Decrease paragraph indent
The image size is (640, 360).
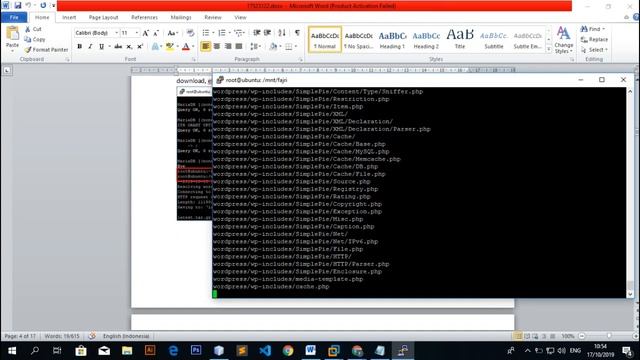tap(257, 33)
